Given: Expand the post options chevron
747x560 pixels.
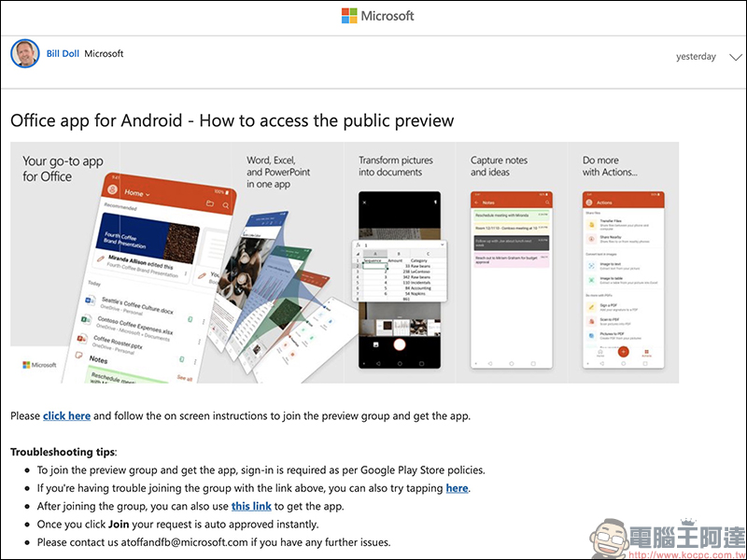Looking at the screenshot, I should pyautogui.click(x=736, y=57).
